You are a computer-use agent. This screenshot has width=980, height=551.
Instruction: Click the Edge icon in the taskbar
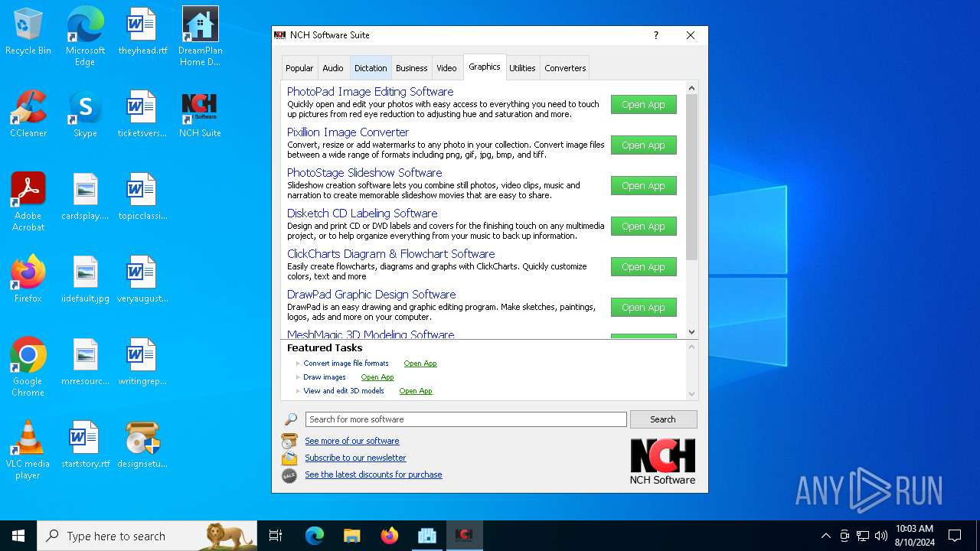click(x=315, y=536)
